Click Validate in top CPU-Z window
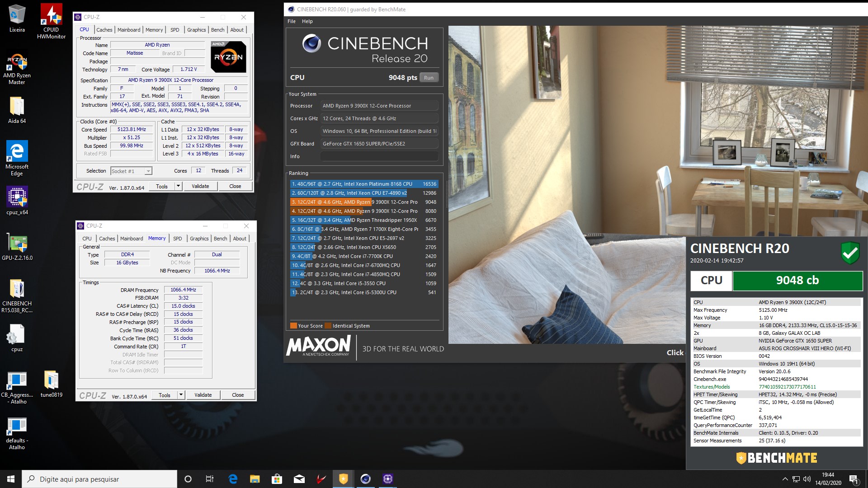 (200, 186)
